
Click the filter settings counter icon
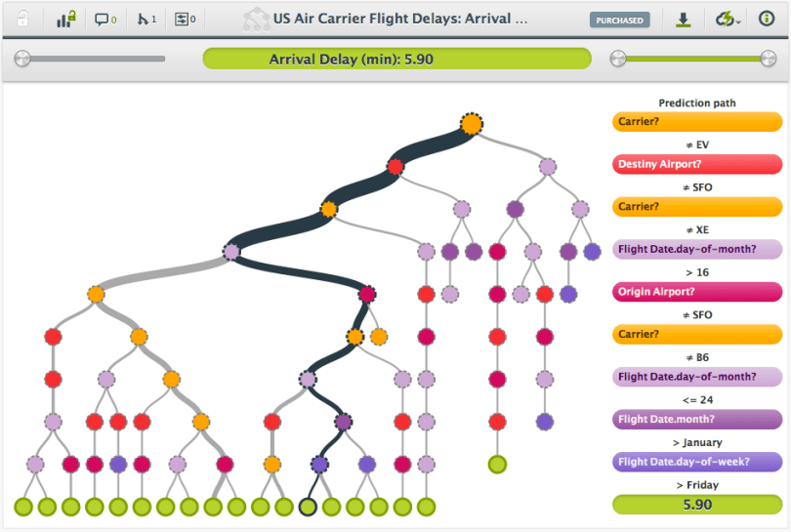[x=185, y=19]
